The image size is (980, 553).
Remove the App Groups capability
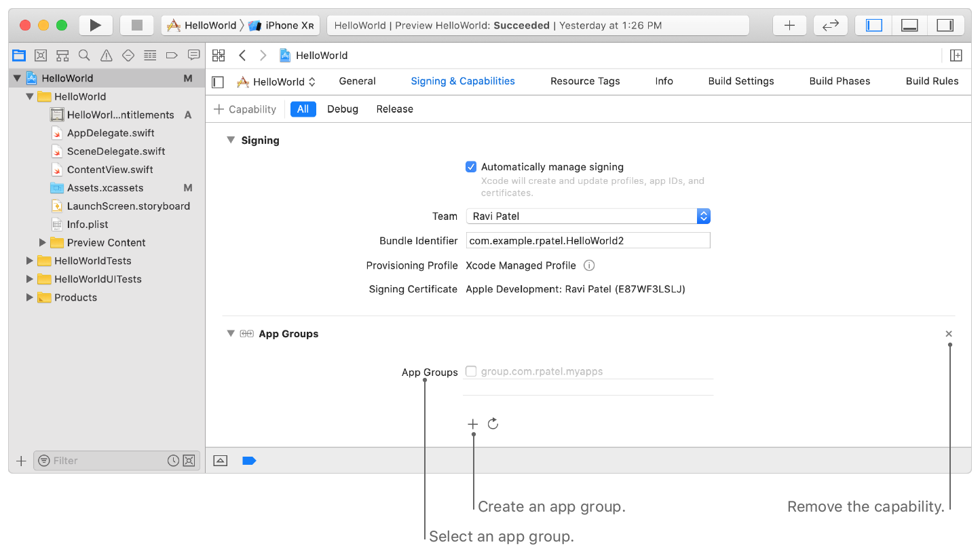[949, 334]
